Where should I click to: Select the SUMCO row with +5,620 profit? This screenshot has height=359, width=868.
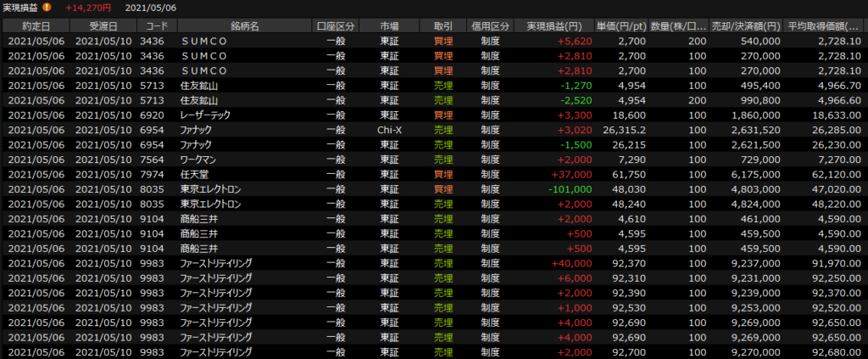pyautogui.click(x=204, y=39)
